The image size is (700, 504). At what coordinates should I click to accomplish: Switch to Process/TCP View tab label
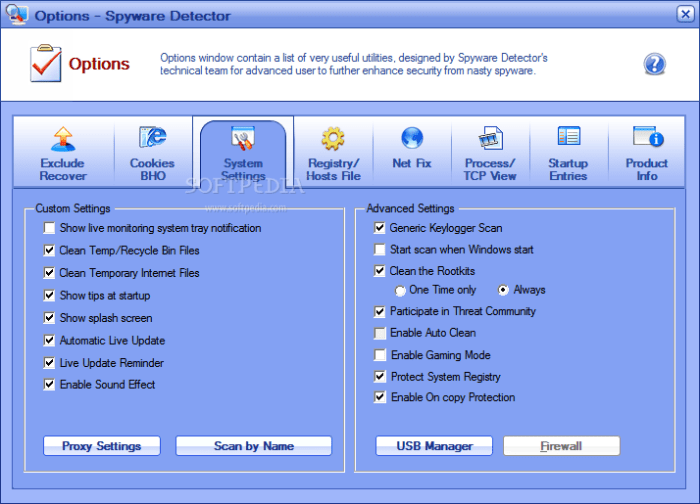490,170
